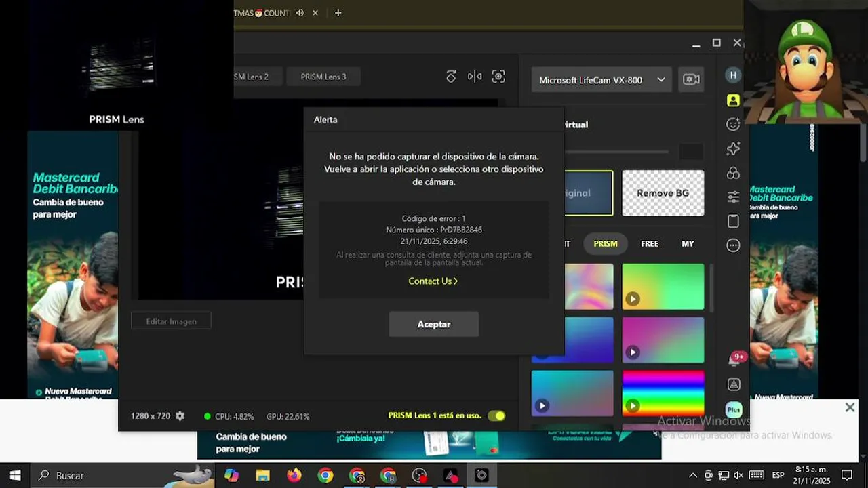Open the background person icon in sidebar
Image resolution: width=868 pixels, height=488 pixels.
[x=733, y=100]
